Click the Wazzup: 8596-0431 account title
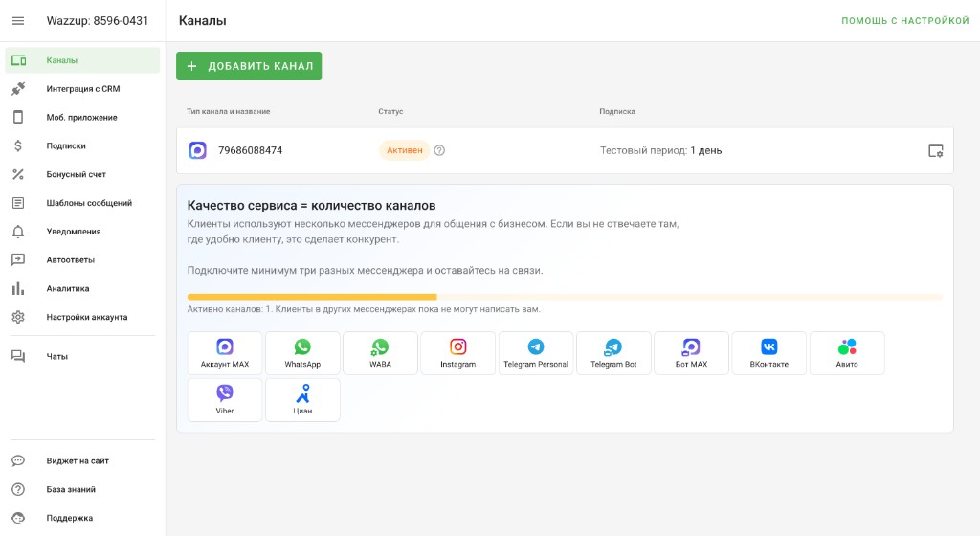This screenshot has height=536, width=980. point(98,21)
